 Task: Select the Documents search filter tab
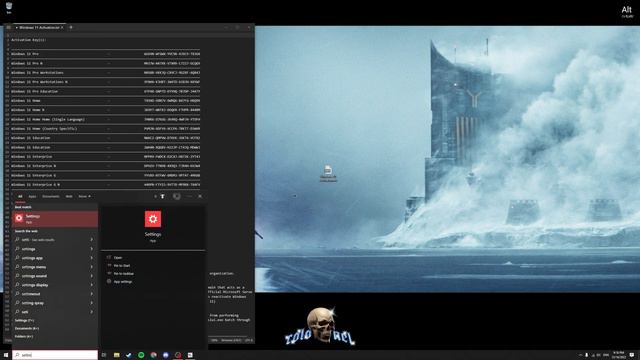[x=51, y=196]
